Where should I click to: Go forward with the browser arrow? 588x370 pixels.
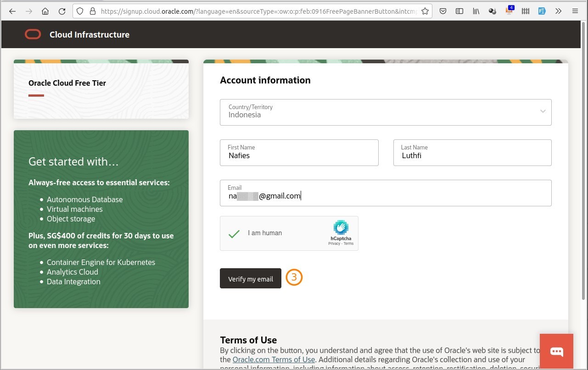pos(29,11)
